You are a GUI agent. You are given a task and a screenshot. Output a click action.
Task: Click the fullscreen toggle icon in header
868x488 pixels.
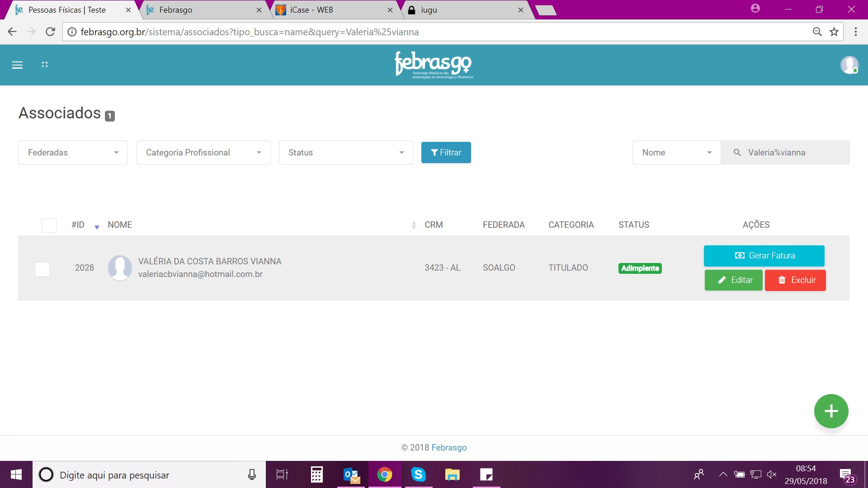(44, 65)
